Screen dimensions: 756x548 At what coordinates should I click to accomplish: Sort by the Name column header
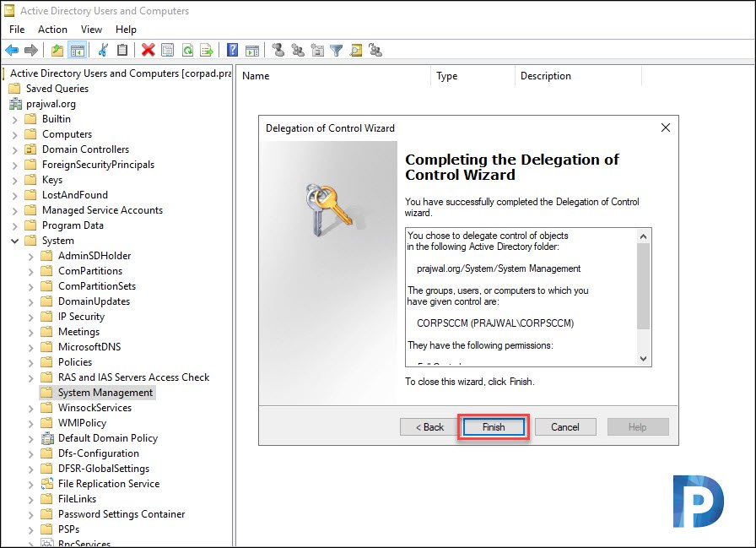[x=332, y=76]
